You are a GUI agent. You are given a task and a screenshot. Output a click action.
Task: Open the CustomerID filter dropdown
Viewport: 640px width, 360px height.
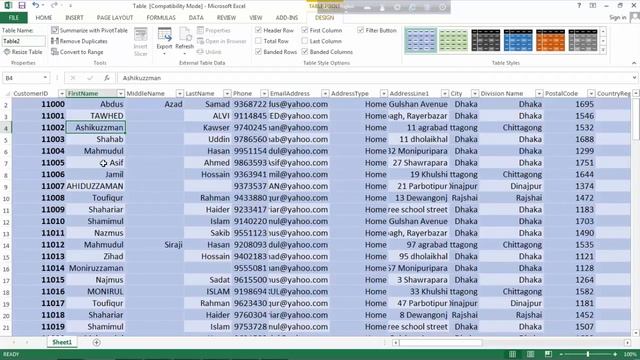pos(61,93)
